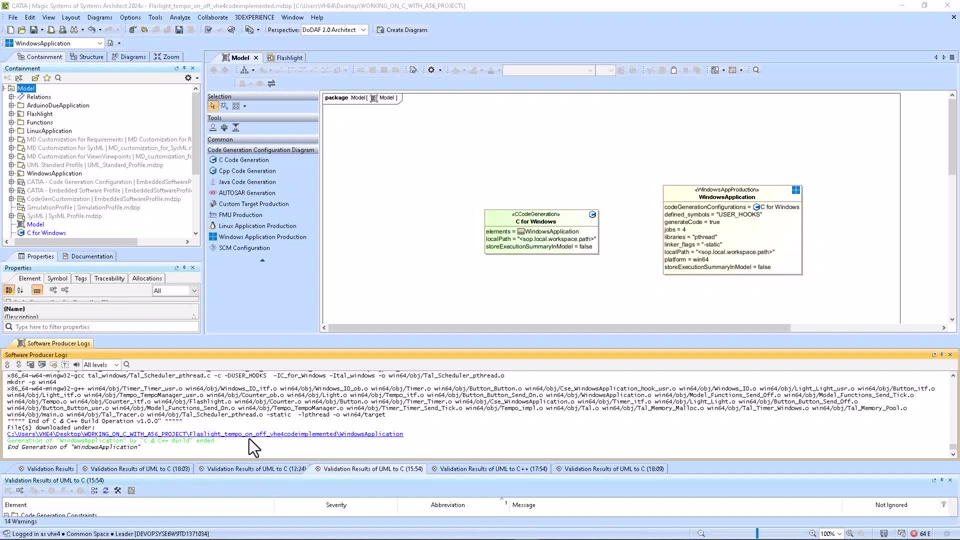Expand the LinuxApplication package node
Viewport: 960px width, 540px height.
tap(11, 131)
